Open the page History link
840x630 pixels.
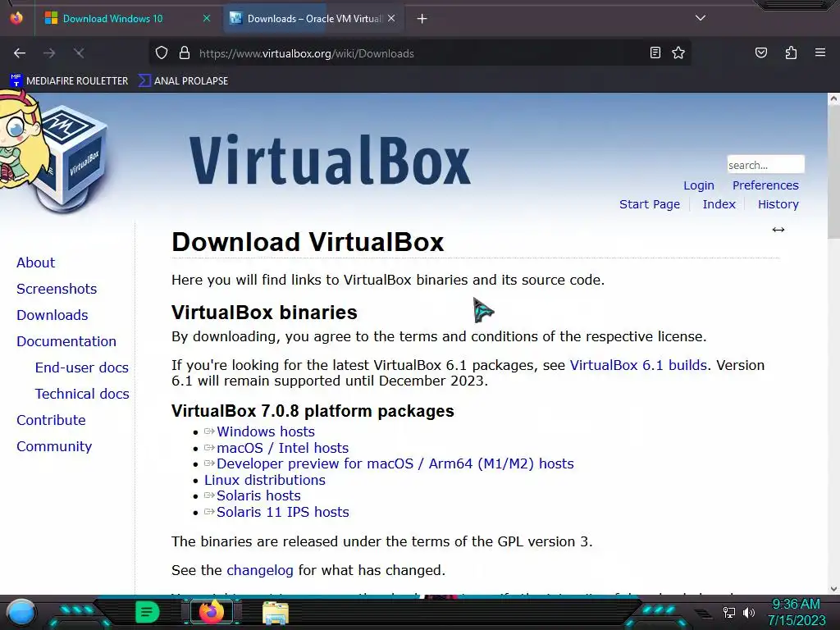(x=778, y=204)
